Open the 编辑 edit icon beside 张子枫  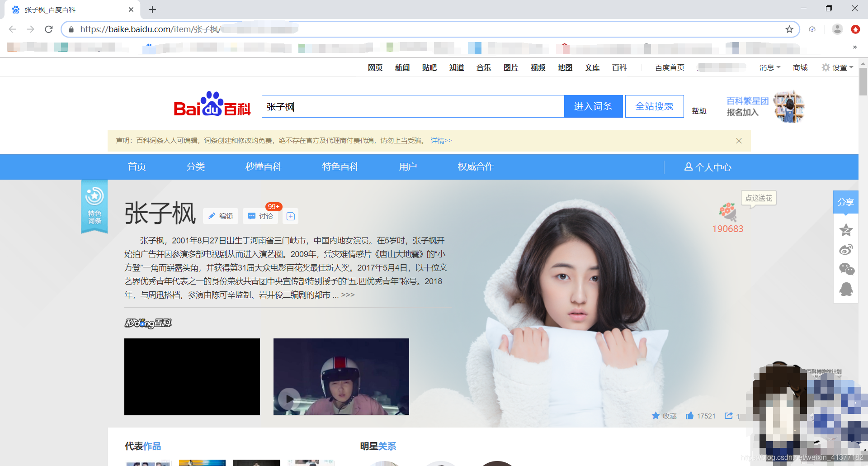(x=221, y=216)
